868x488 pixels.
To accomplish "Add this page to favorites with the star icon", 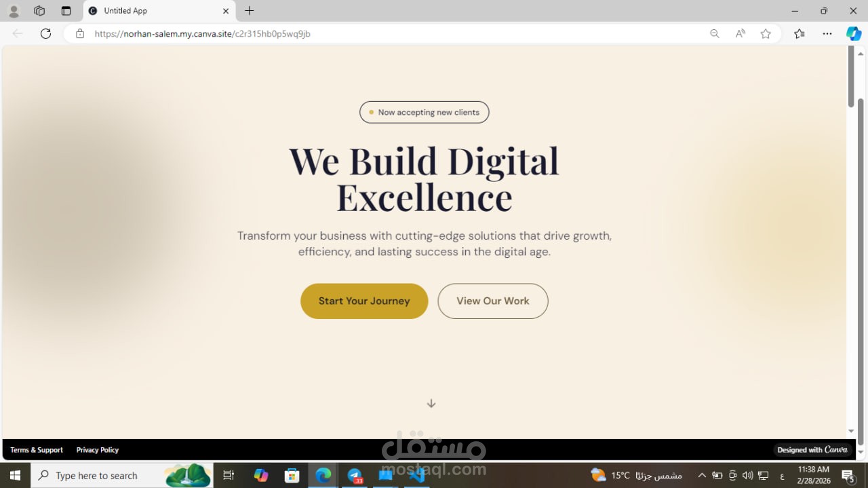I will pos(766,33).
